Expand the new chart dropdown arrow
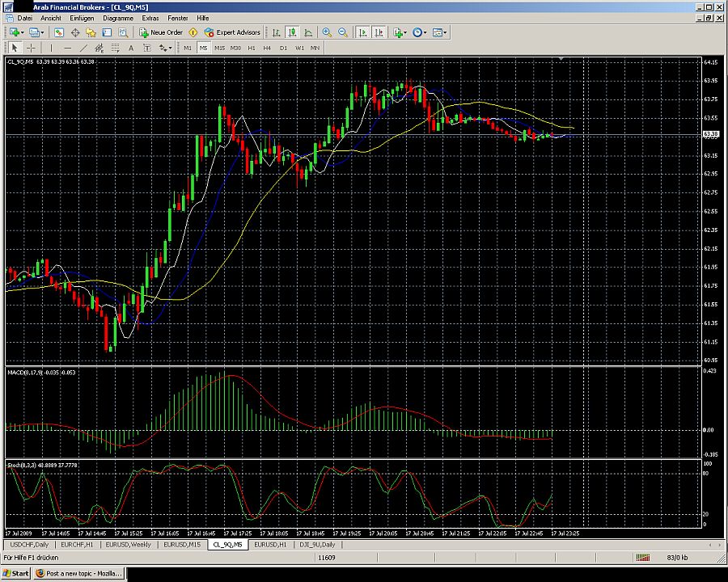This screenshot has width=728, height=582. (23, 32)
